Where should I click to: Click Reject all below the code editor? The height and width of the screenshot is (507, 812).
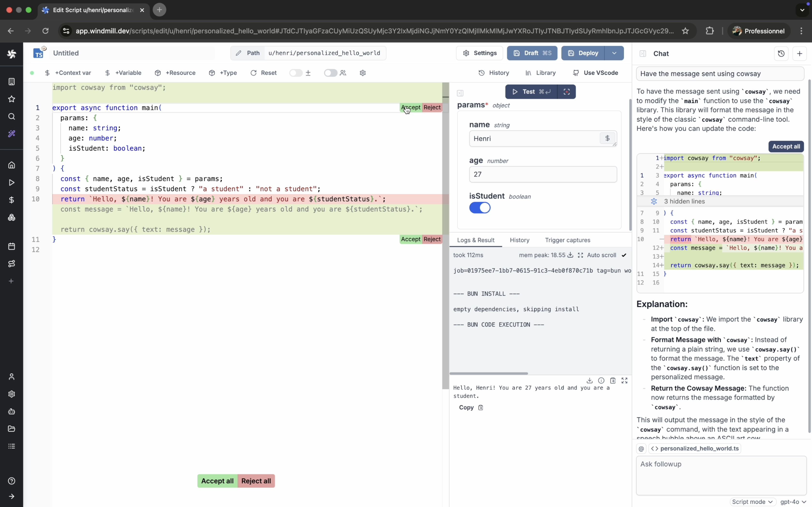[256, 481]
